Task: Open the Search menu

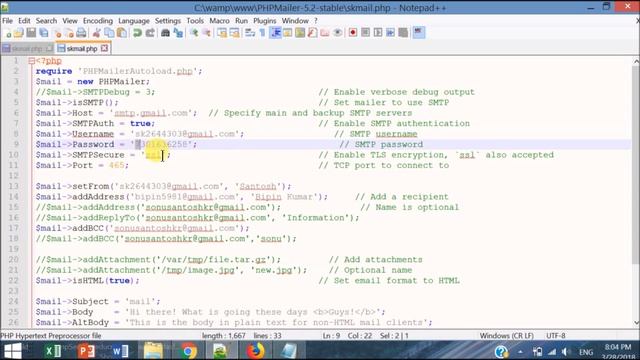Action: tap(46, 21)
